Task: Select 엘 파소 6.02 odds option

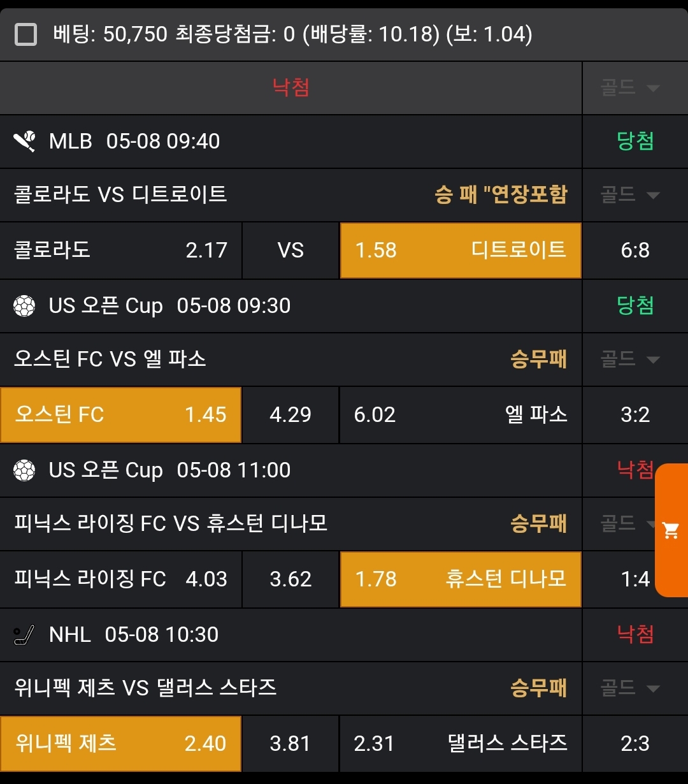Action: coord(461,415)
